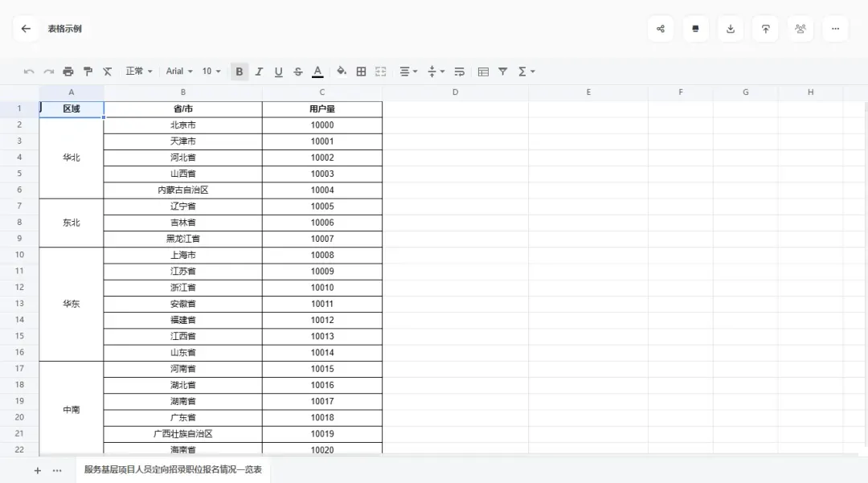Open vertical alignment dropdown
The image size is (868, 483).
436,72
